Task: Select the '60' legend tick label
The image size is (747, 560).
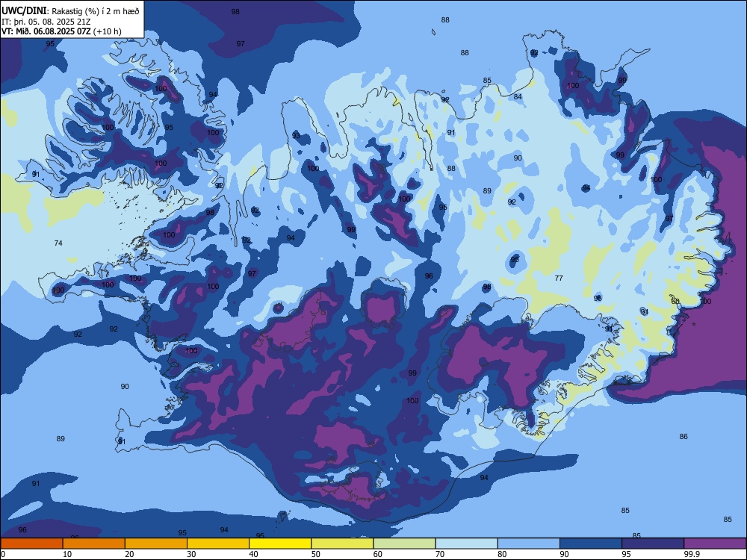Action: [378, 554]
